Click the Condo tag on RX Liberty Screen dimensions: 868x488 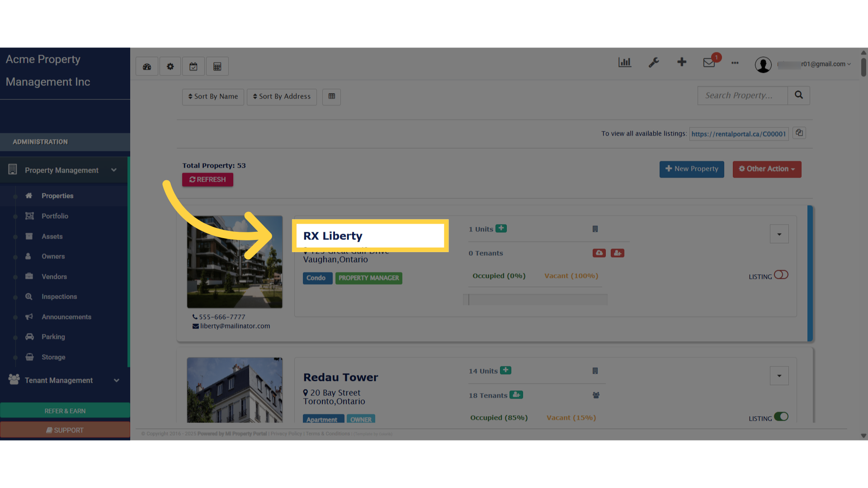(x=317, y=278)
